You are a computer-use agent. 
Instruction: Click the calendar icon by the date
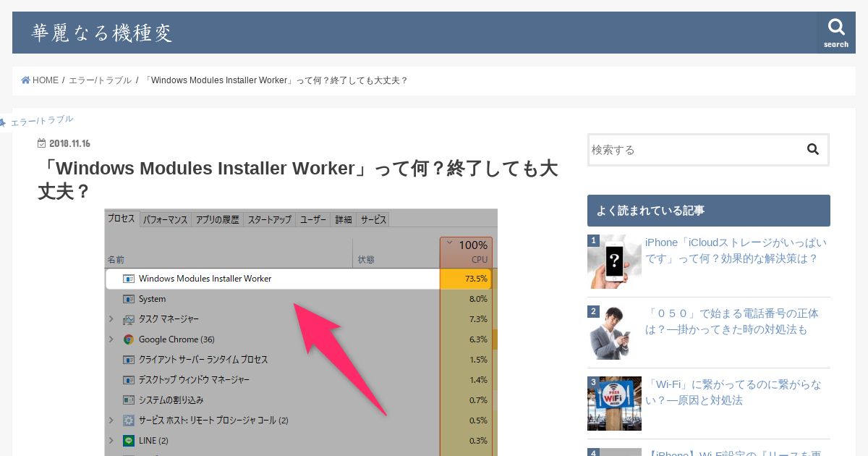tap(41, 143)
